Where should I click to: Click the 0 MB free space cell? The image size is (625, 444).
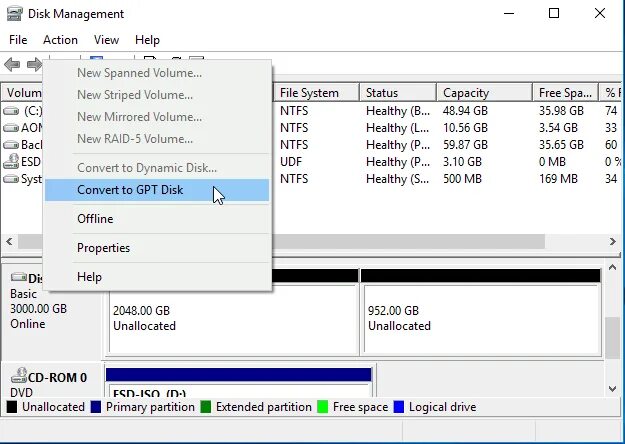(552, 162)
